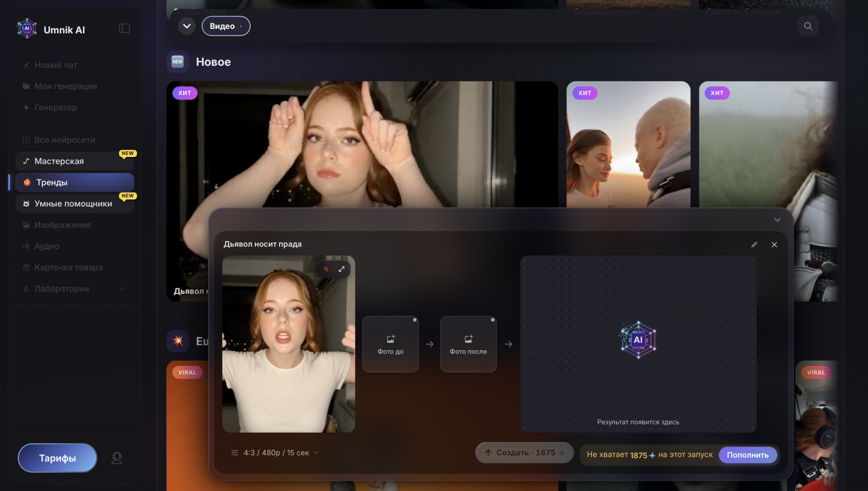Collapse the sidebar panel icon
This screenshot has height=491, width=868.
(x=125, y=28)
